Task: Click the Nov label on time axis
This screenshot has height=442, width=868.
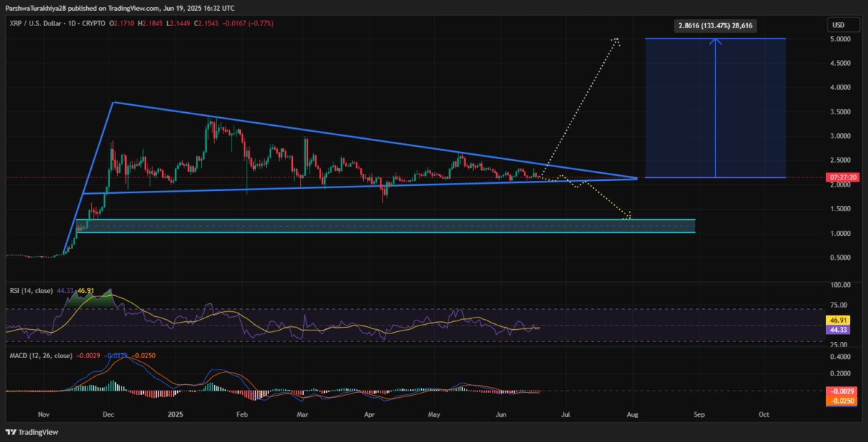Action: click(x=43, y=415)
